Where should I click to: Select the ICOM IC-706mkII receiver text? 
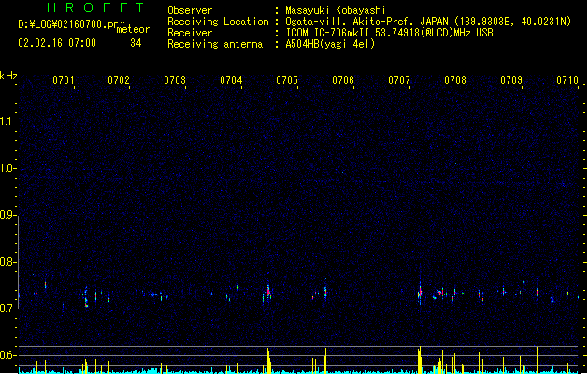tap(389, 33)
